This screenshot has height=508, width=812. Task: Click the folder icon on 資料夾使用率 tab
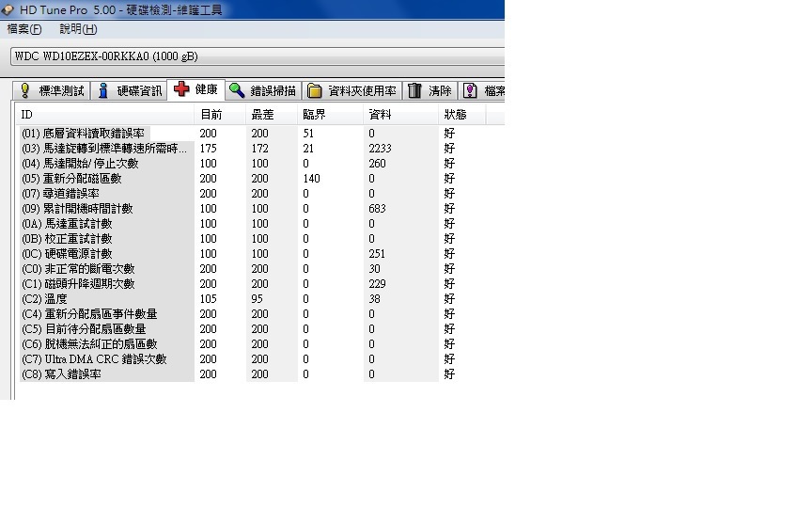(314, 91)
